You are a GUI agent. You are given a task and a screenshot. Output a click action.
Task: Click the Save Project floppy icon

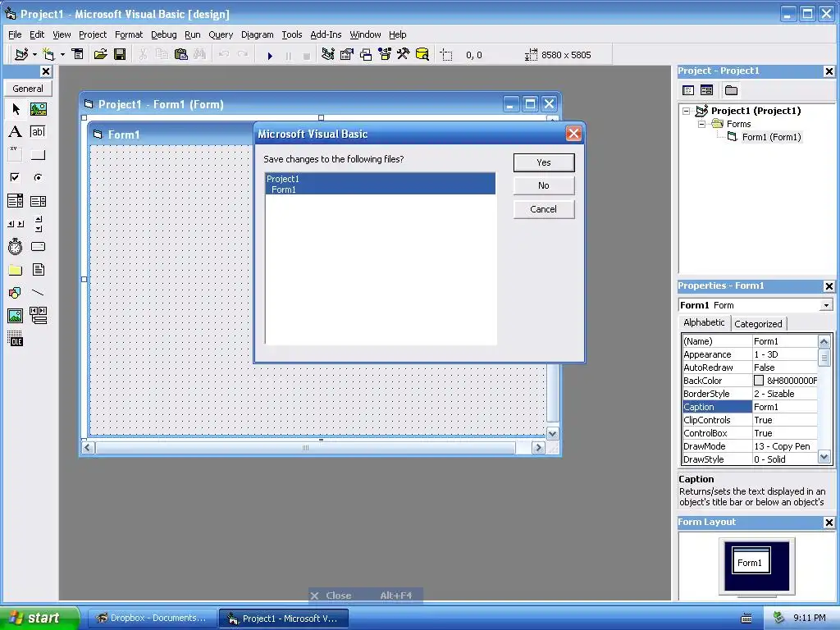coord(120,55)
